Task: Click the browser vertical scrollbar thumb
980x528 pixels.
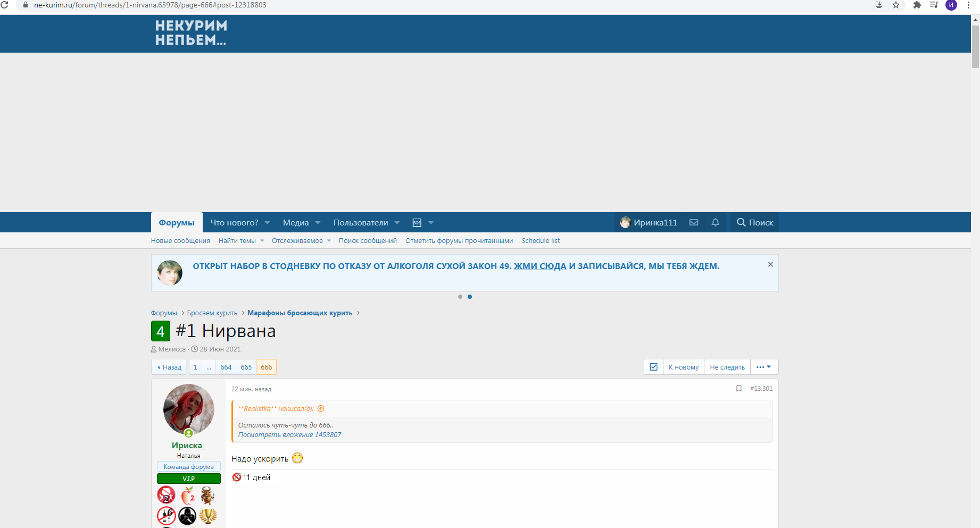Action: 975,46
